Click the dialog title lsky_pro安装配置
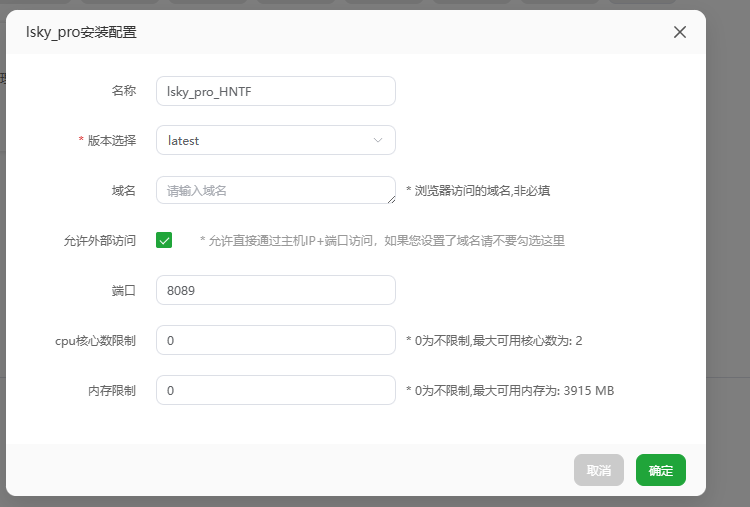 point(81,33)
